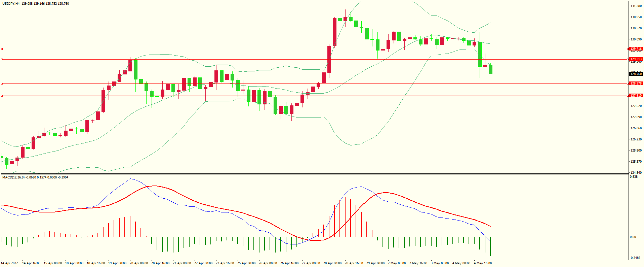Click the 22 Apr 00:00 time label
644x267 pixels.
click(203, 263)
